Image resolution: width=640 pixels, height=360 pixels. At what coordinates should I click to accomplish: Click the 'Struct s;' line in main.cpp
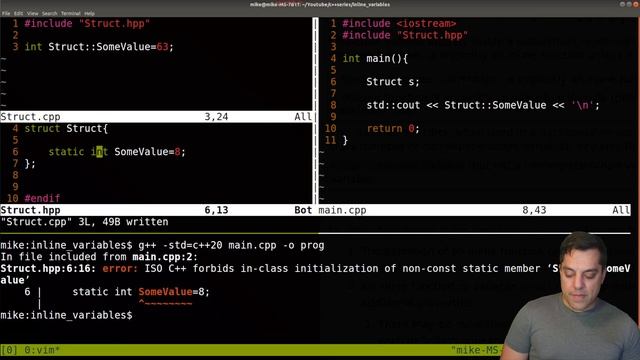(x=393, y=82)
